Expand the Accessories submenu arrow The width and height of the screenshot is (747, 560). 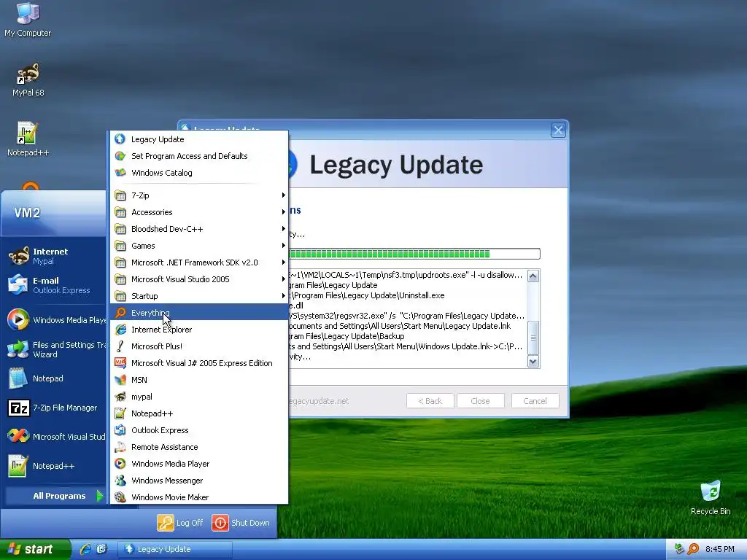point(284,212)
